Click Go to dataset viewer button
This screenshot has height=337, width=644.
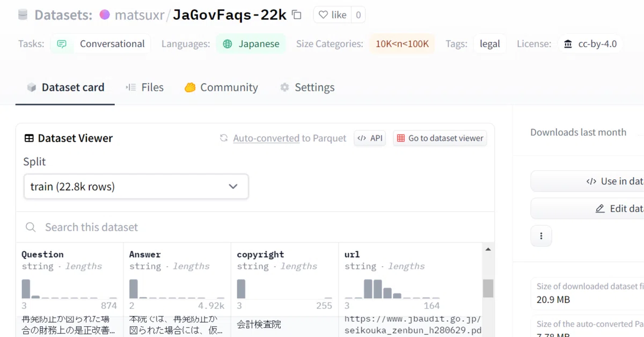pyautogui.click(x=440, y=138)
